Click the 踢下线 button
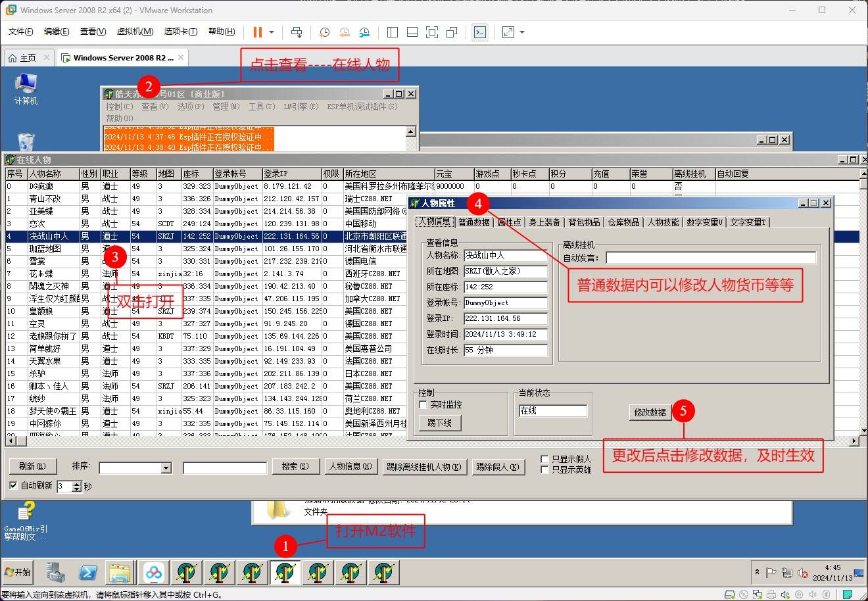Image resolution: width=868 pixels, height=601 pixels. tap(439, 423)
